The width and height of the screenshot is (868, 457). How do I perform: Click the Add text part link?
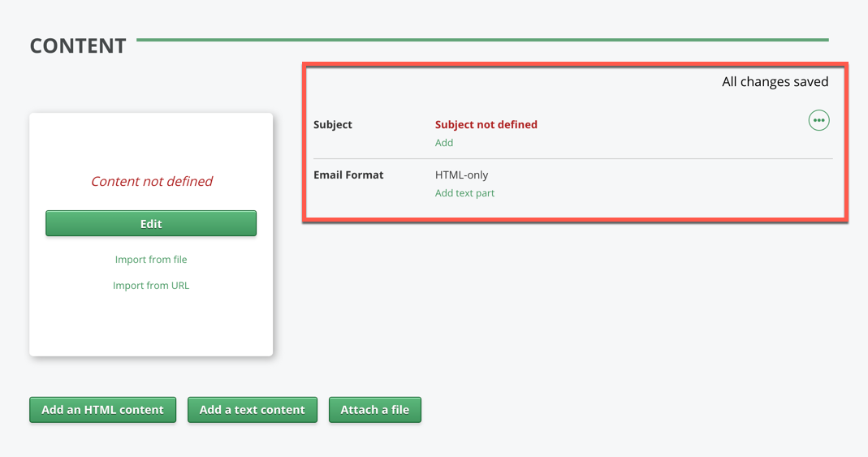tap(464, 193)
